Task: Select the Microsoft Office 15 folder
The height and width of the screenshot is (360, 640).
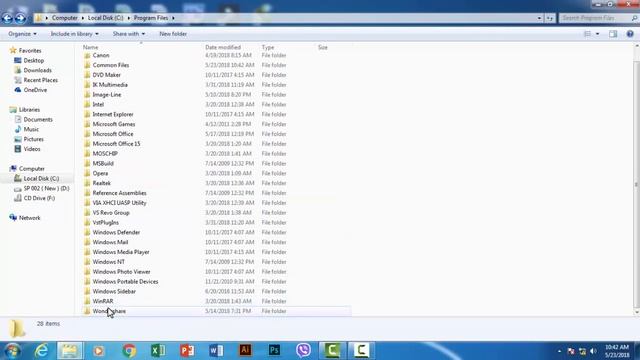Action: (x=116, y=144)
